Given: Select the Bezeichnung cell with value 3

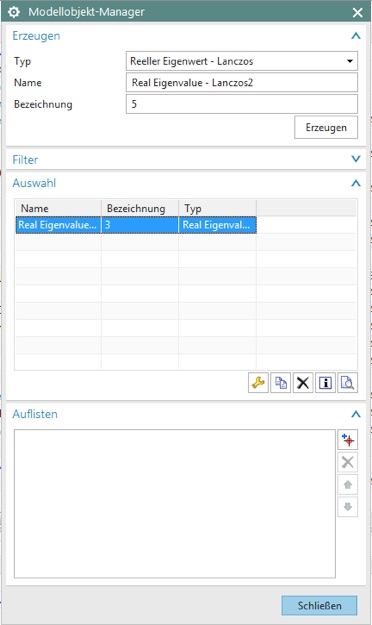Looking at the screenshot, I should click(x=140, y=225).
